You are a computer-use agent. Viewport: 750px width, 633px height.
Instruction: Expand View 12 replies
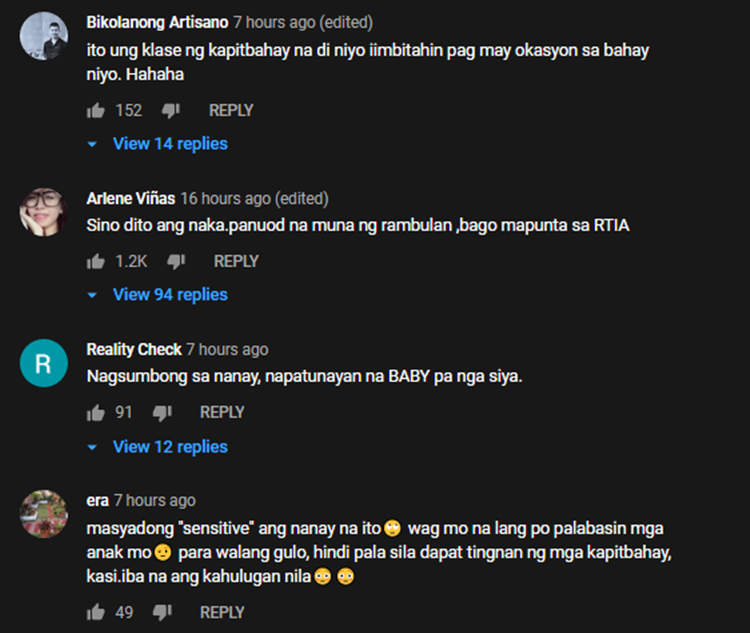pos(158,447)
